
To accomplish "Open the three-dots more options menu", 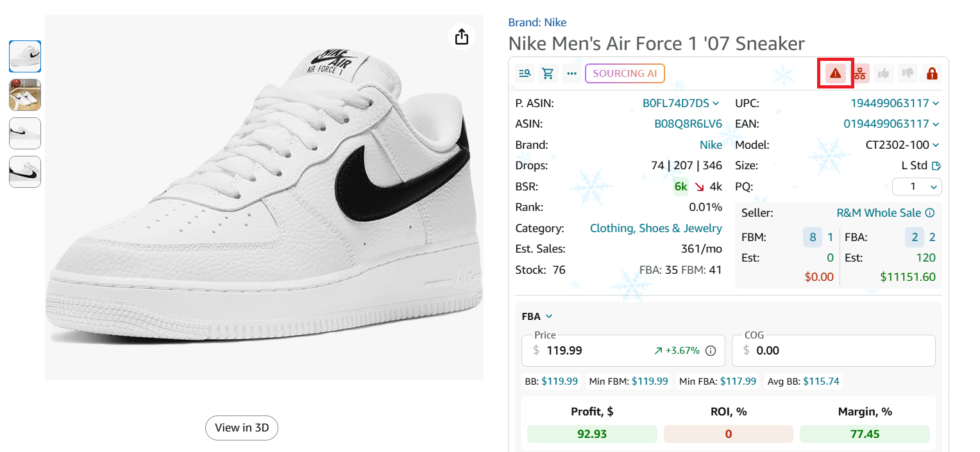I will point(571,73).
